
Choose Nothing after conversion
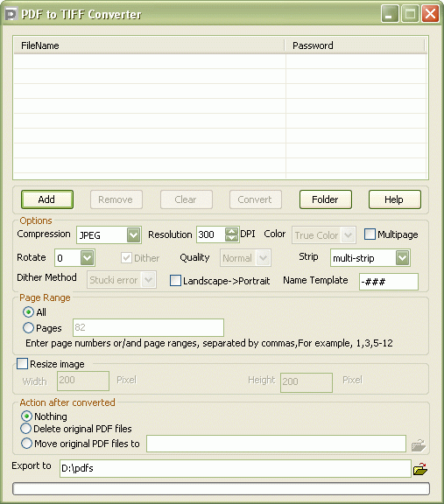26,416
